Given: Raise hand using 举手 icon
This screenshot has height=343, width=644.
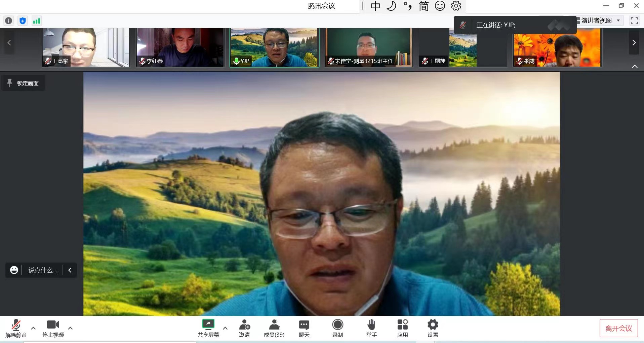Looking at the screenshot, I should (371, 328).
